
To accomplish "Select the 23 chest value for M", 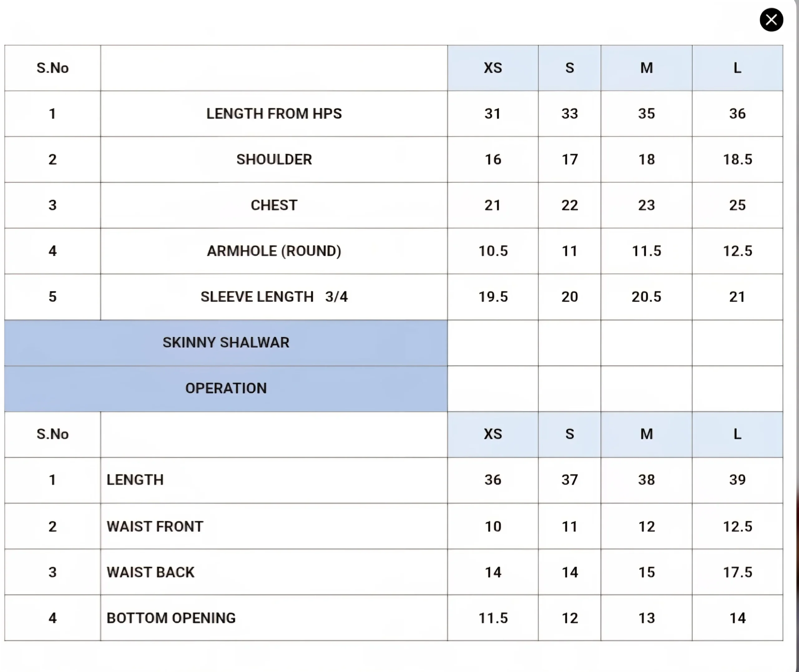I will [x=646, y=205].
